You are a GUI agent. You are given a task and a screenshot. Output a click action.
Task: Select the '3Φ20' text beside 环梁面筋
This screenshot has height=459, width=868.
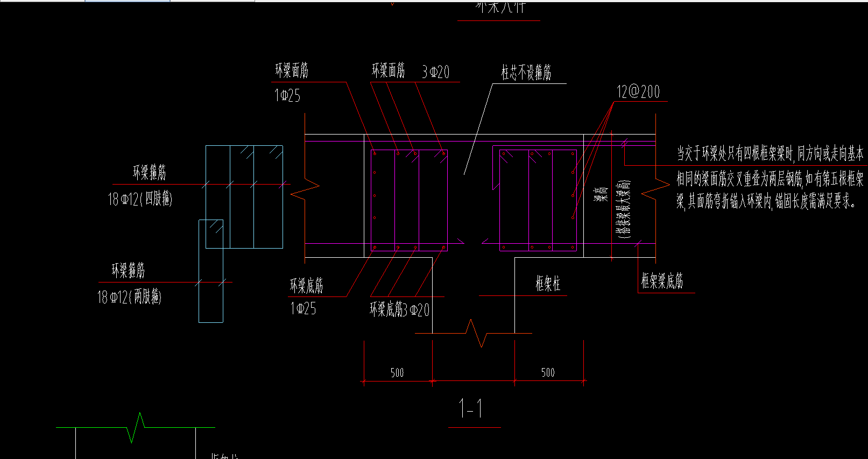click(x=435, y=72)
